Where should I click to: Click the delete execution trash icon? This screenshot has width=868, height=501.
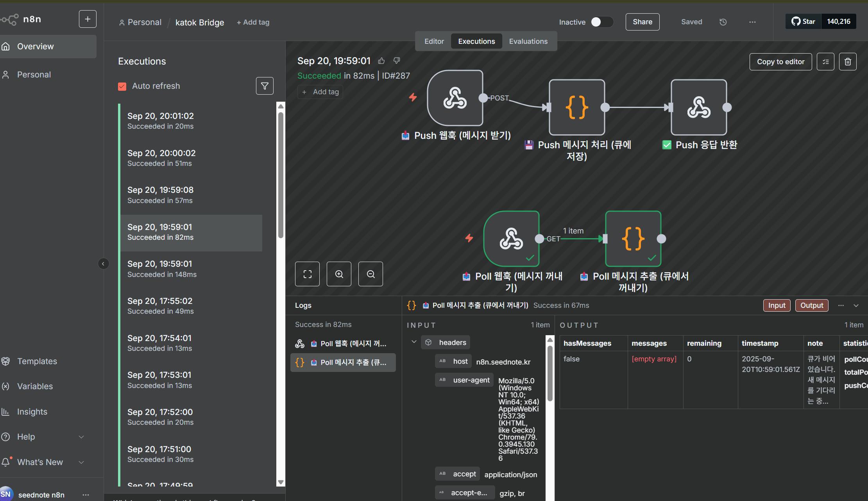848,62
